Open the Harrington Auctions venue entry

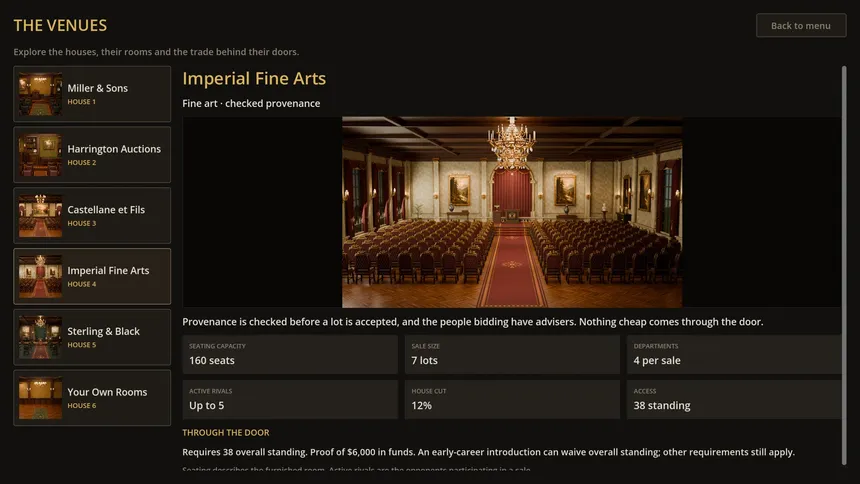pos(92,155)
